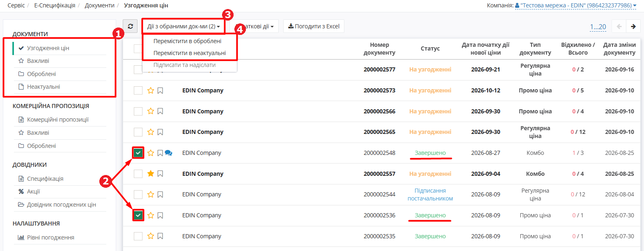Star document 2000002566
This screenshot has height=251, width=644.
tap(151, 111)
